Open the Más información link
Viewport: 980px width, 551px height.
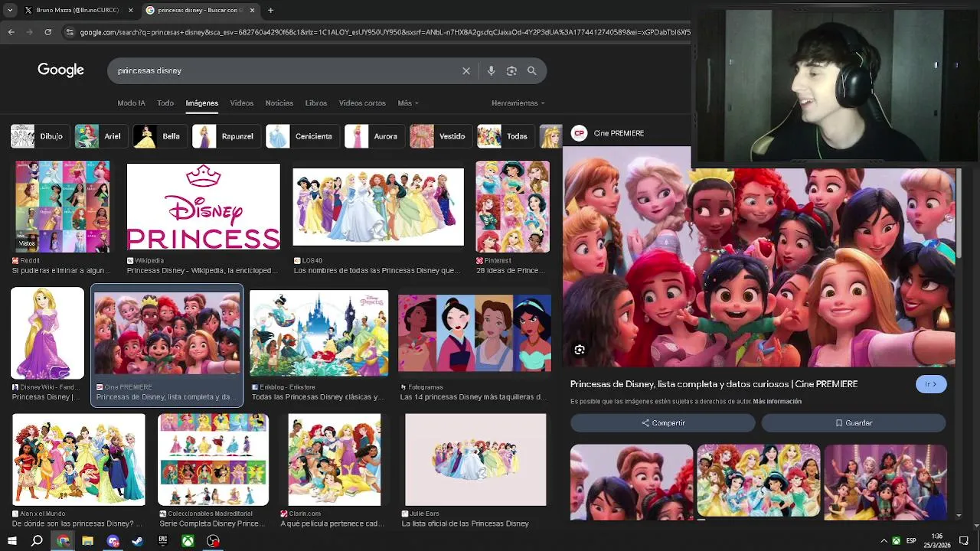(x=777, y=402)
